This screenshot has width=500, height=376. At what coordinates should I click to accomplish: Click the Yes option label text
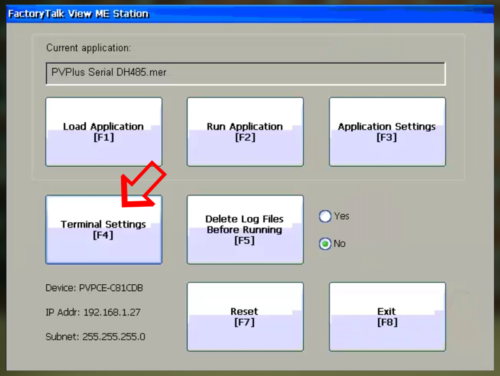(342, 216)
